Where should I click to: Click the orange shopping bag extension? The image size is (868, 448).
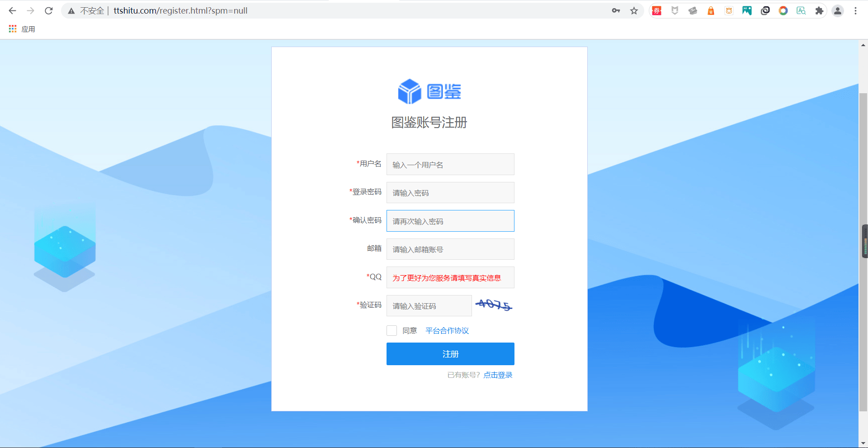pos(711,10)
